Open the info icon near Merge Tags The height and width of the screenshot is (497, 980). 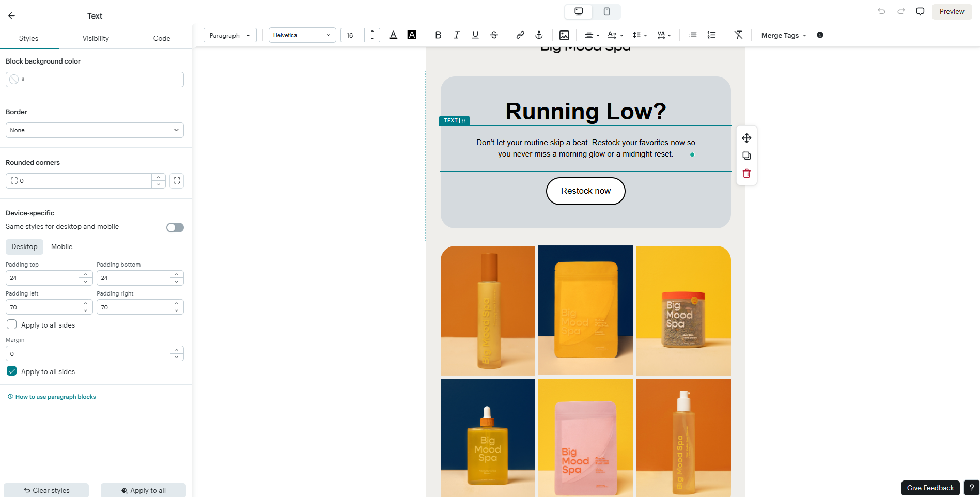pyautogui.click(x=820, y=35)
